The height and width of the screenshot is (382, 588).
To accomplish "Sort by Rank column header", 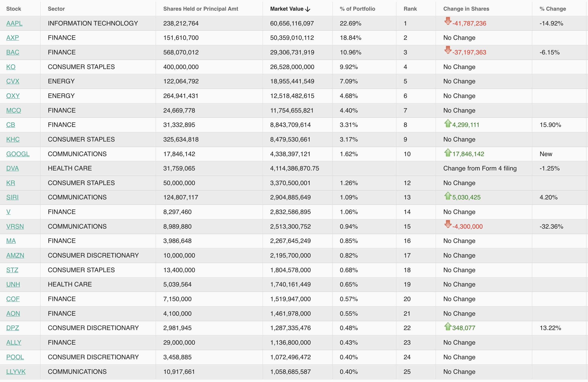I will coord(410,9).
